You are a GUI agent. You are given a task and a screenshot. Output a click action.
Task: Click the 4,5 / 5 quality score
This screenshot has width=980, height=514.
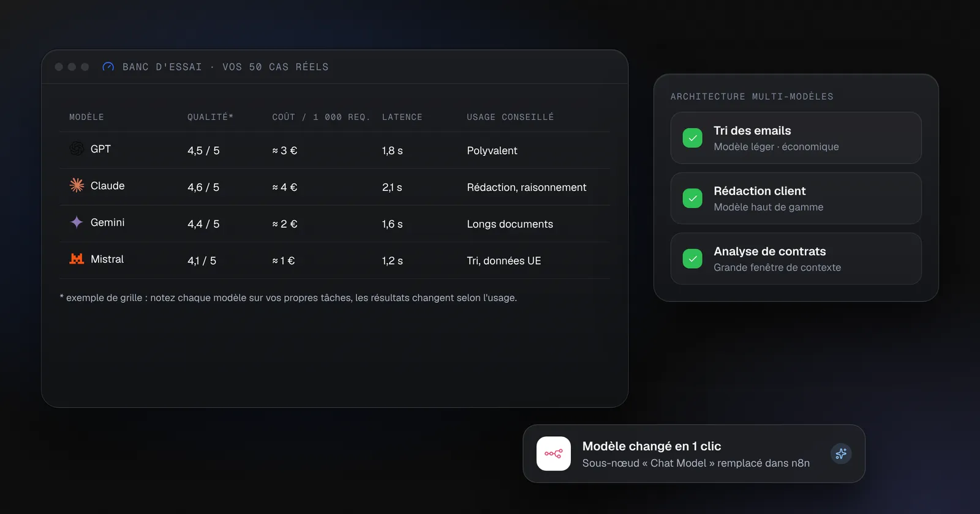203,151
